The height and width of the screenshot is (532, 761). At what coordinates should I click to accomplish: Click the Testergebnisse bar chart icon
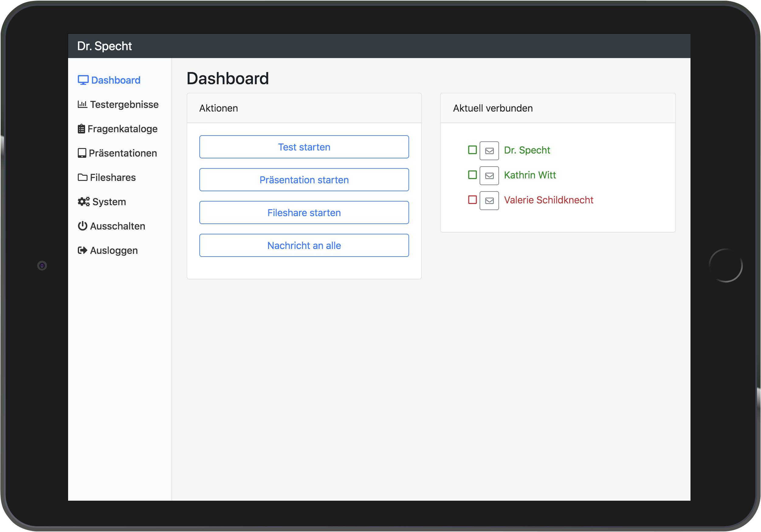coord(82,104)
